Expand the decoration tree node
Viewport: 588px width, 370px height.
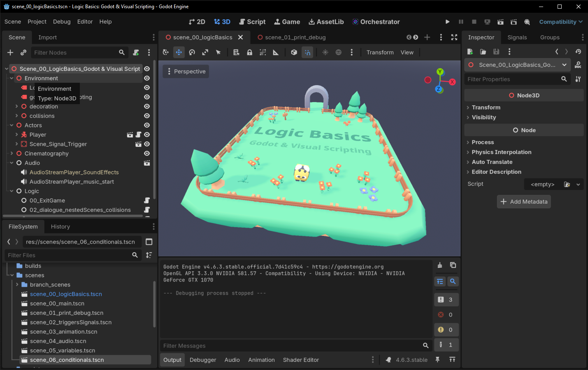pos(16,107)
